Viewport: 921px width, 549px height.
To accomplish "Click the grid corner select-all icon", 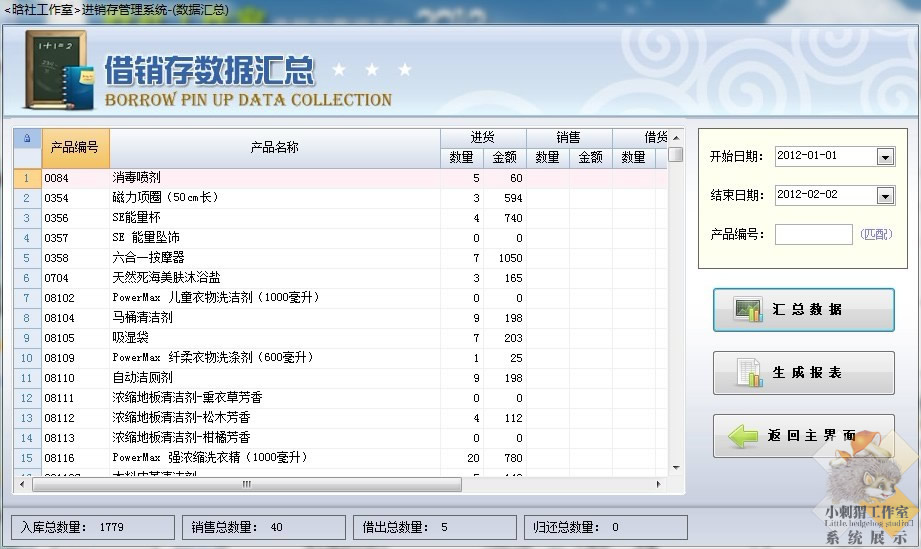I will coord(27,138).
